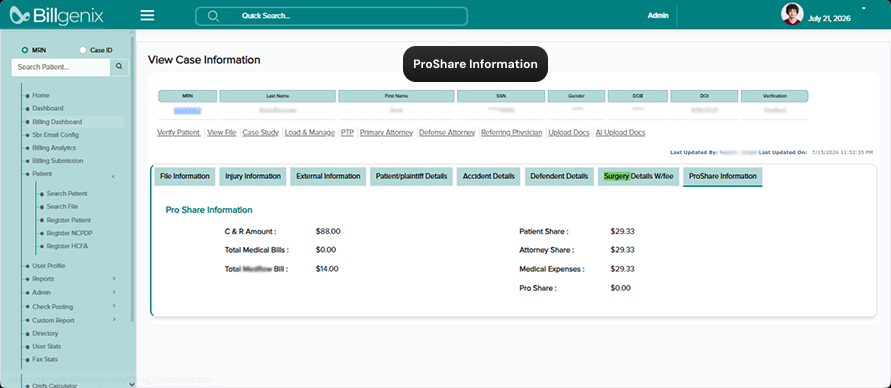Image resolution: width=891 pixels, height=388 pixels.
Task: Select the MRN radio button
Action: 24,50
